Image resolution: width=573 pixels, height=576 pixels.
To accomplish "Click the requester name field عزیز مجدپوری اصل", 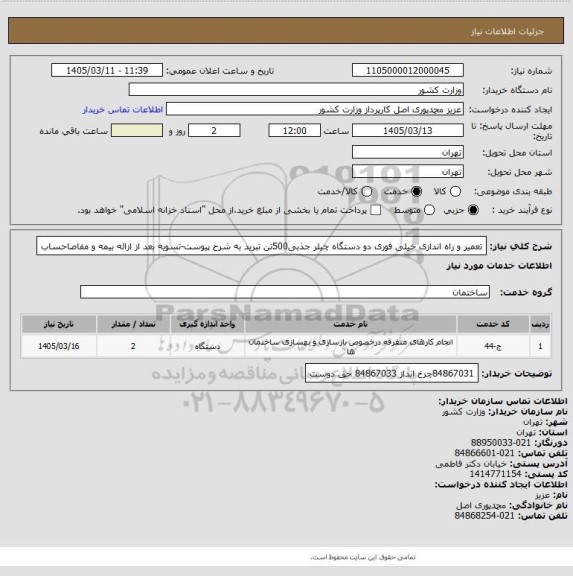I will point(315,109).
